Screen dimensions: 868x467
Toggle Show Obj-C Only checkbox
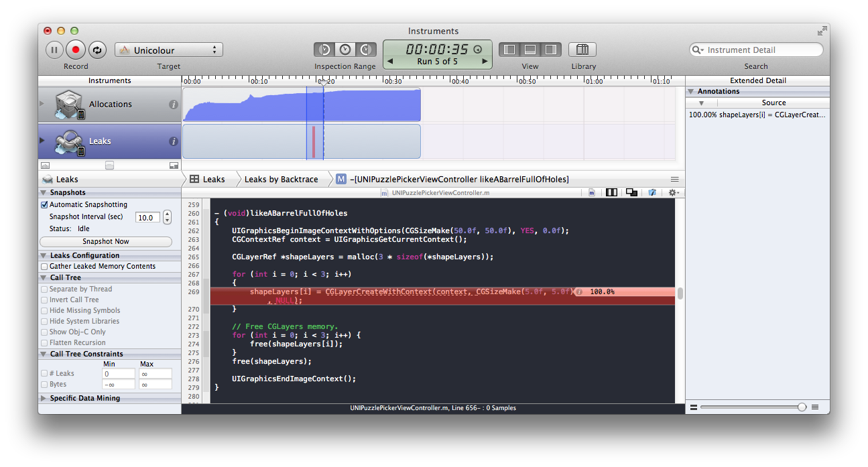44,332
